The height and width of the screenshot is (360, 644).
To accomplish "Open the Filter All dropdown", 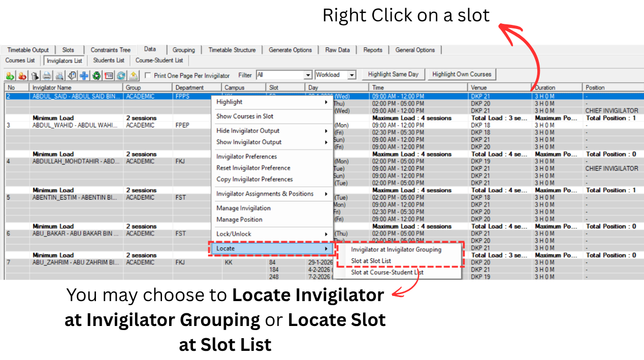I will 308,75.
